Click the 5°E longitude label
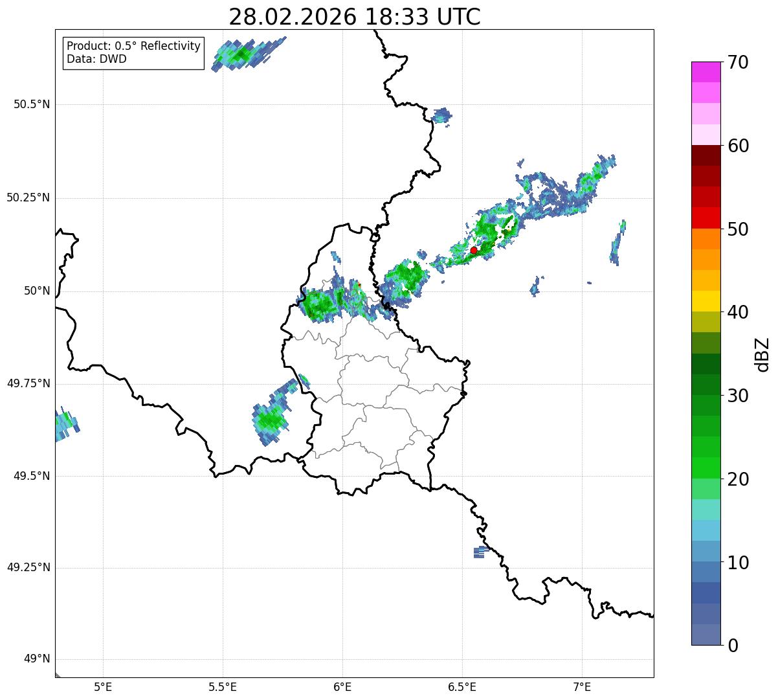The width and height of the screenshot is (778, 700). pos(103,686)
